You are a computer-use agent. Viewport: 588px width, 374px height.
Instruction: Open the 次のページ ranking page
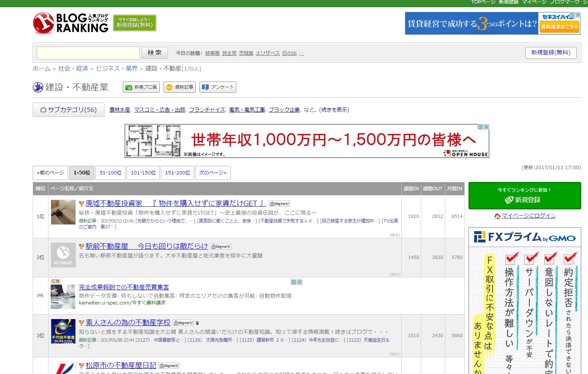tap(213, 173)
